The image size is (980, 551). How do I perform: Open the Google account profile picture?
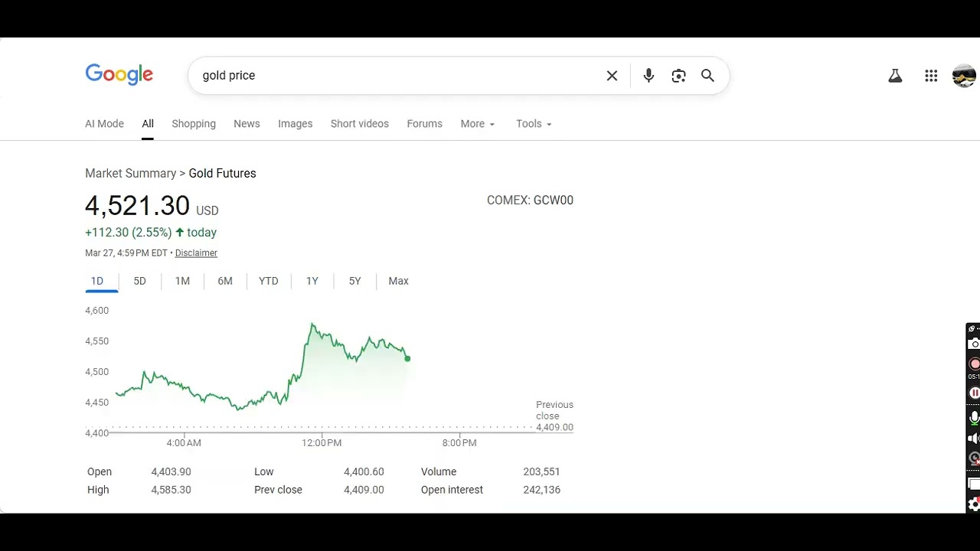[964, 76]
